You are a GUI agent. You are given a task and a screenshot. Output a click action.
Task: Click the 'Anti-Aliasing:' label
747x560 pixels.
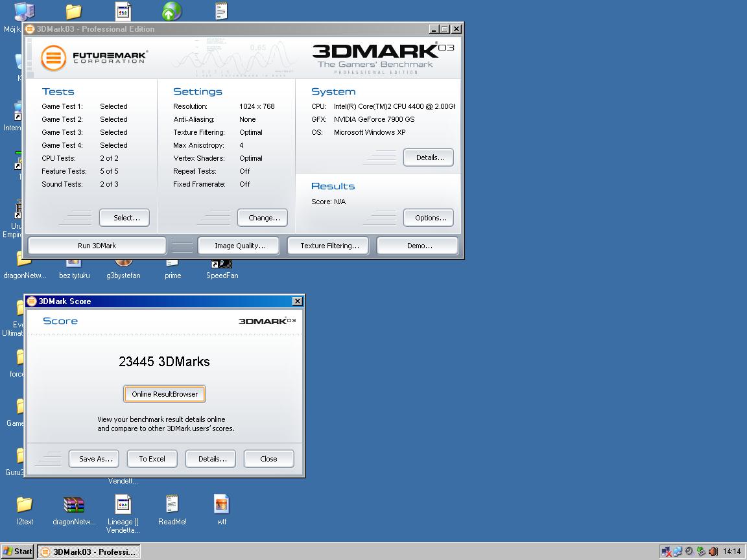coord(193,119)
